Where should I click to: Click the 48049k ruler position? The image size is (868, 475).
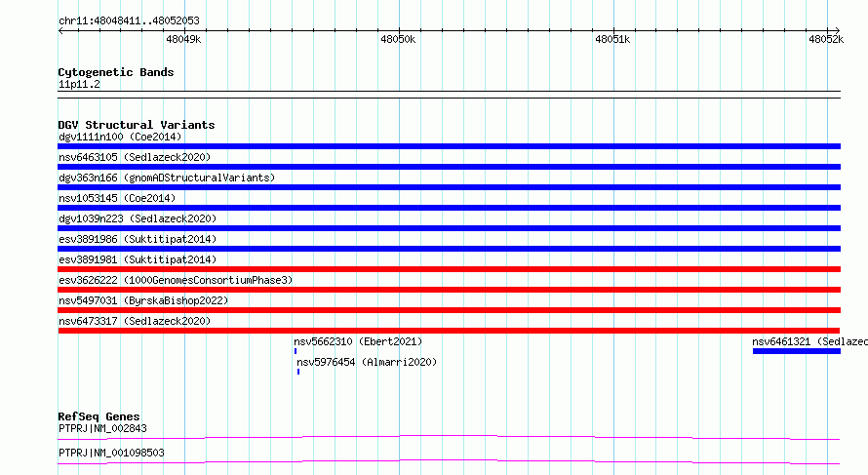(x=183, y=39)
